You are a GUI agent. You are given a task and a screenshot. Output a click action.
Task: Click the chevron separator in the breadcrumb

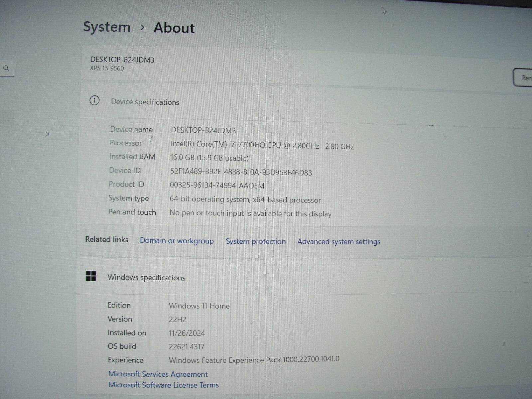(143, 28)
